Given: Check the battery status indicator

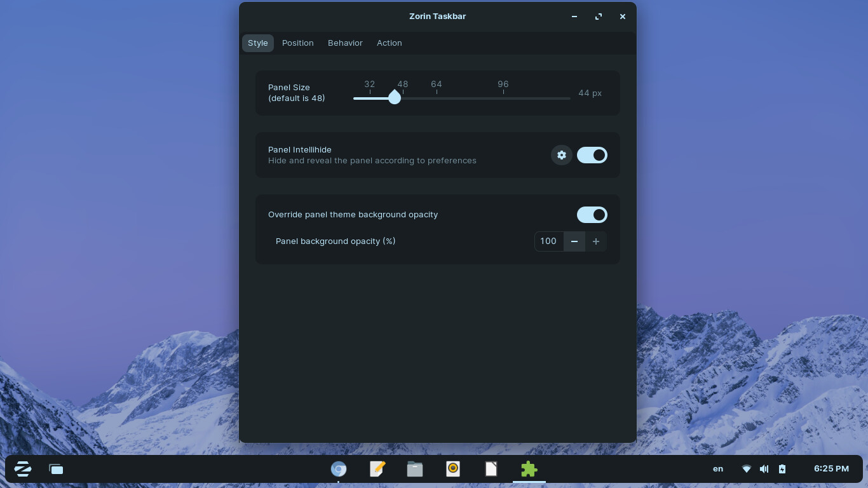Looking at the screenshot, I should (782, 469).
